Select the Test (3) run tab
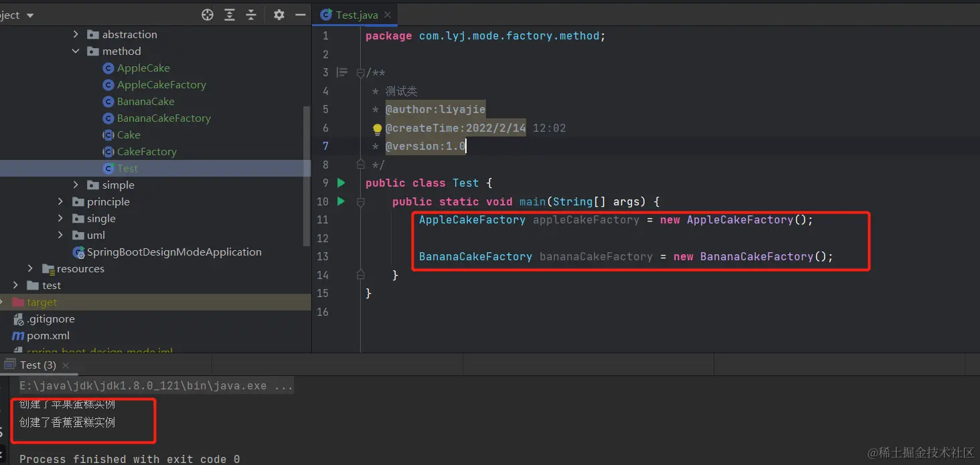 37,365
